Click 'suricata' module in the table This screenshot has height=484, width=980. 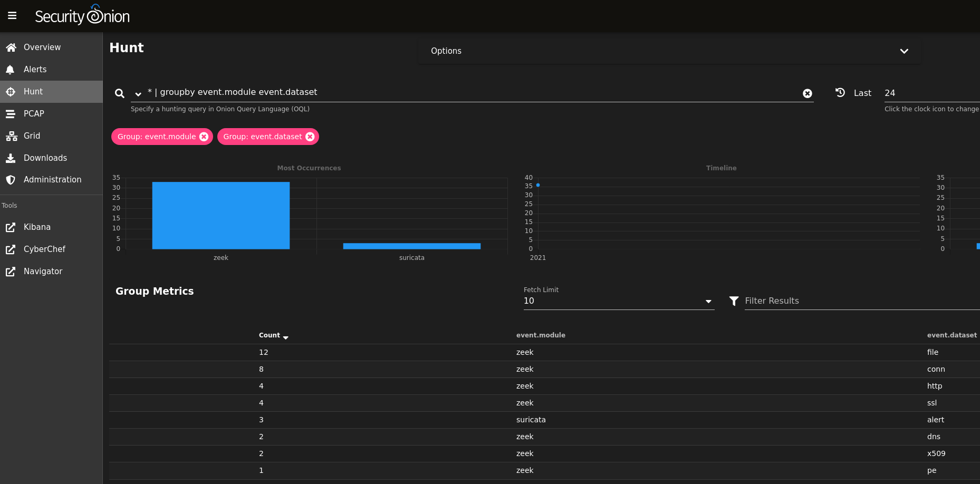(531, 420)
